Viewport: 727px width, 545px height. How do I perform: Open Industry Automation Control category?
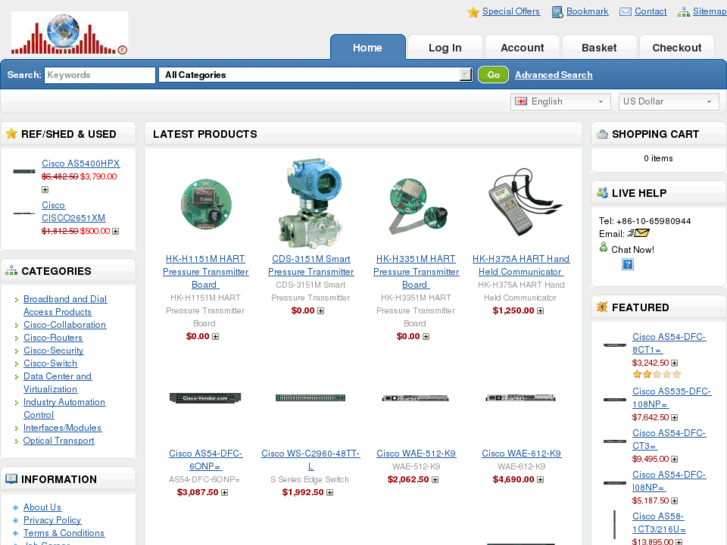(64, 409)
